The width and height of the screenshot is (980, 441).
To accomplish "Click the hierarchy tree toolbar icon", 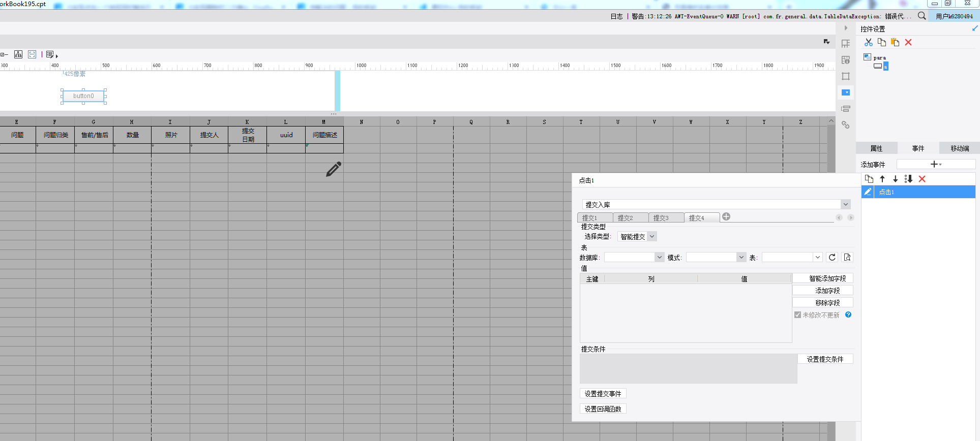I will coord(18,54).
